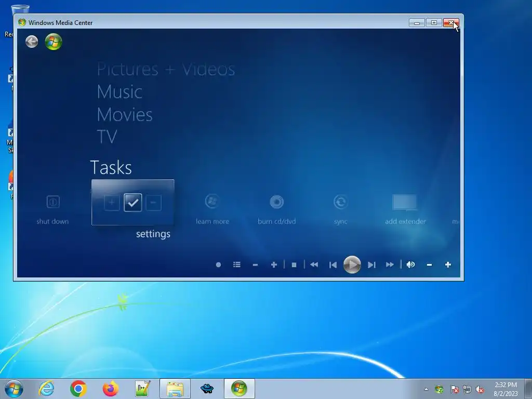
Task: Choose the shut down task
Action: click(x=52, y=210)
